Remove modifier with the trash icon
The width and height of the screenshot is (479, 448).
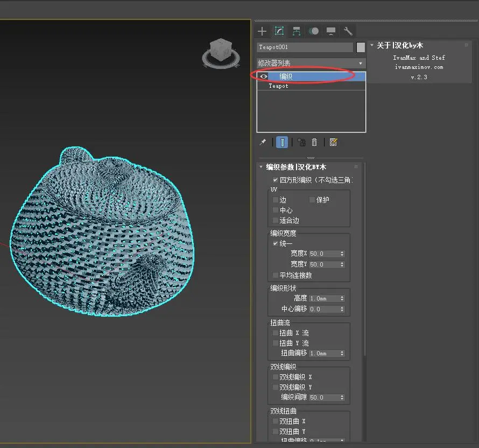click(315, 142)
